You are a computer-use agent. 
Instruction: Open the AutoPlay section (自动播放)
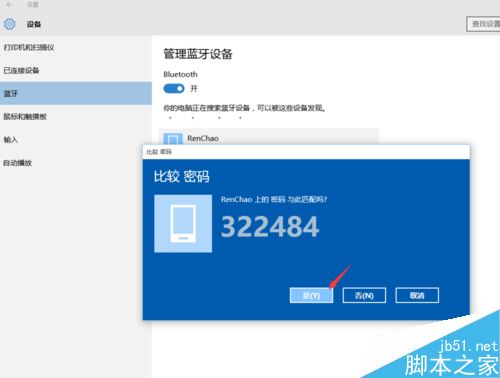point(76,163)
